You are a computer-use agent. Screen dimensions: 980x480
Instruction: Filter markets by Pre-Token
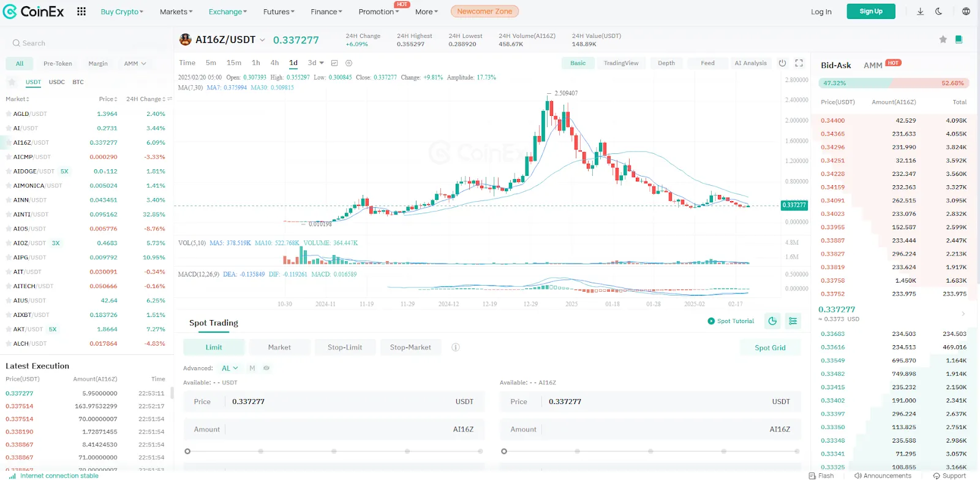pyautogui.click(x=58, y=64)
